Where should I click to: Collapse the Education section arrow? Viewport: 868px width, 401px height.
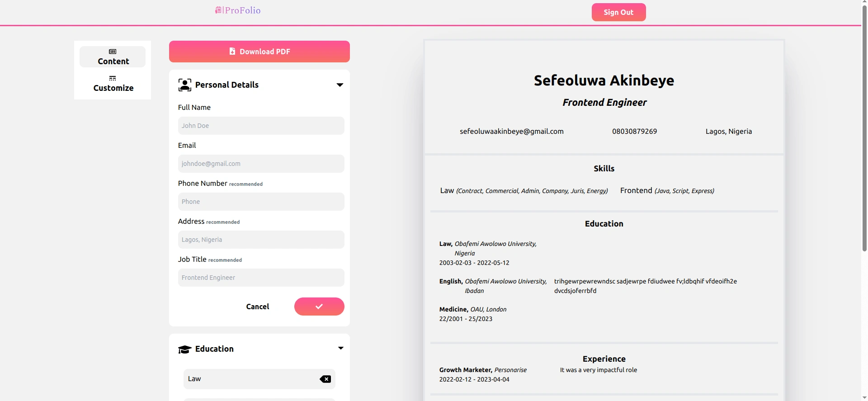point(340,348)
